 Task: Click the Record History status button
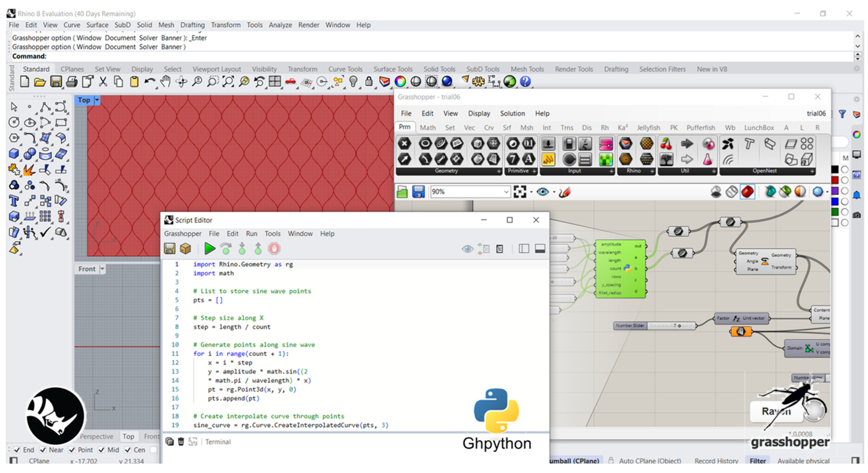[716, 460]
